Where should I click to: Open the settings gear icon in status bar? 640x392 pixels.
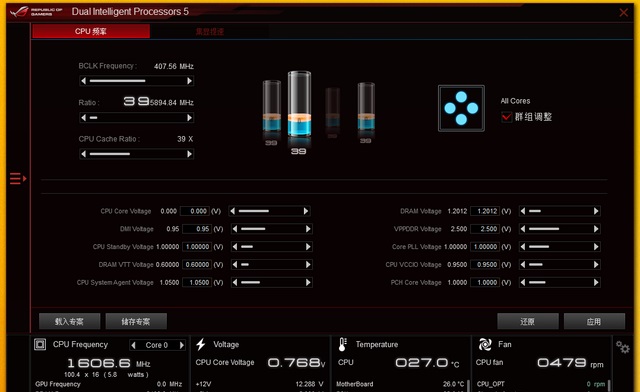point(622,347)
